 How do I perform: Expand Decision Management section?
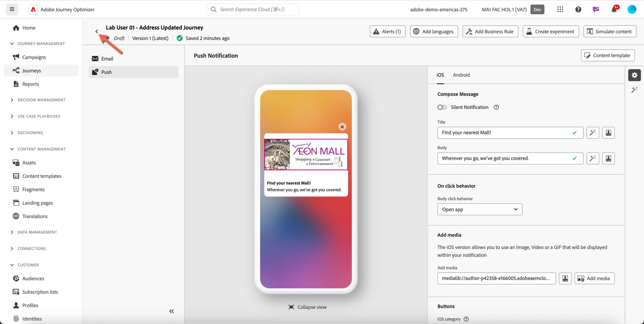(x=12, y=100)
